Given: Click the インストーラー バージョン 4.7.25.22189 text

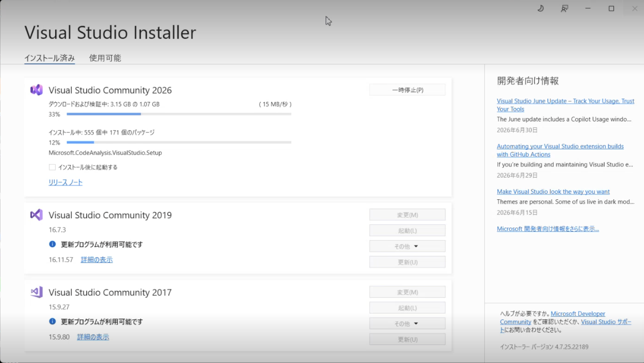Looking at the screenshot, I should click(x=544, y=347).
